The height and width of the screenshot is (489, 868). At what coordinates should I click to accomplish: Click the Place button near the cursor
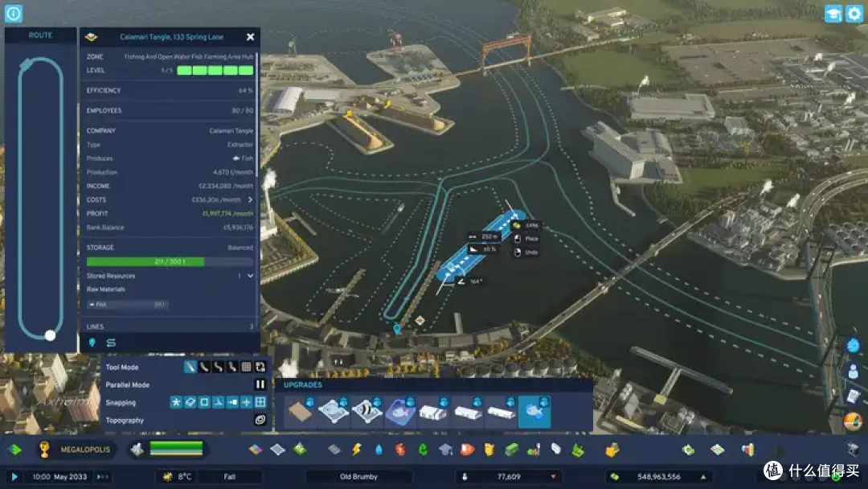click(x=526, y=239)
